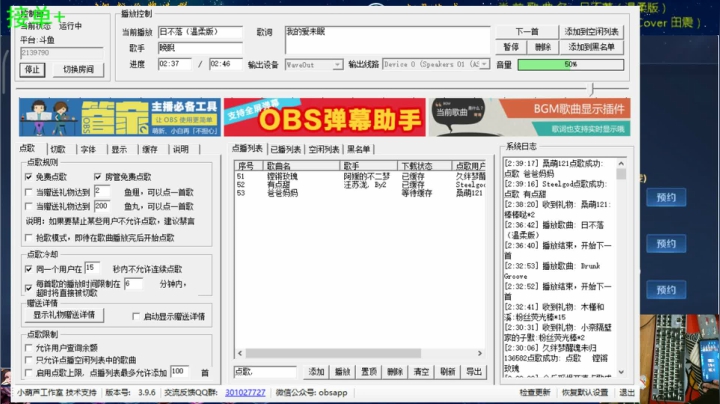720x404 pixels.
Task: Open the 黑名单 tab
Action: (359, 149)
